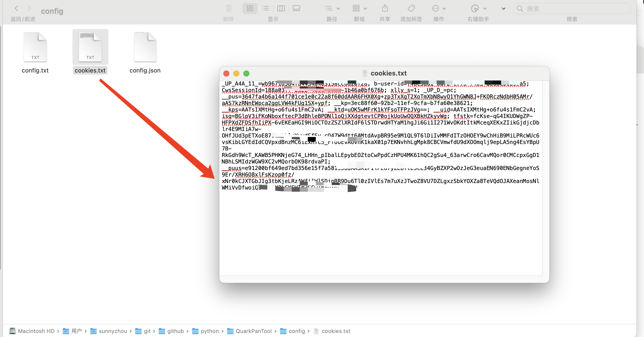
Task: Expand the toolbar overflow chevron
Action: pos(503,8)
